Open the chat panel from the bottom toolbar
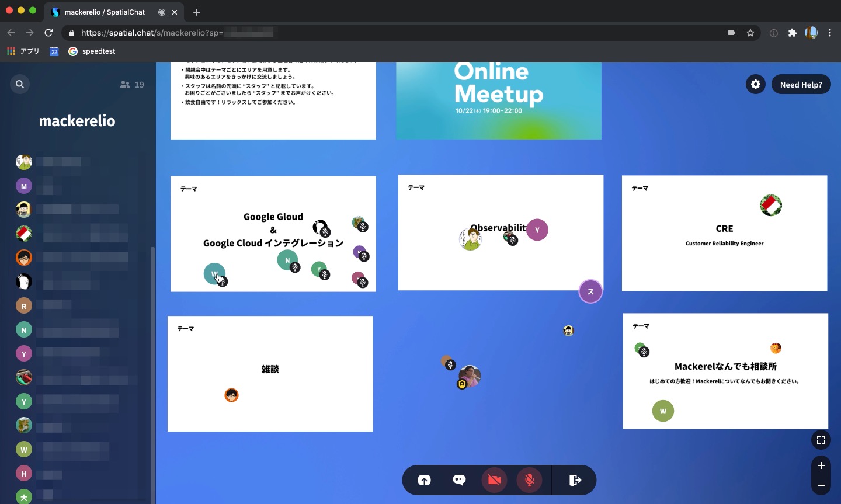This screenshot has height=504, width=841. click(458, 479)
